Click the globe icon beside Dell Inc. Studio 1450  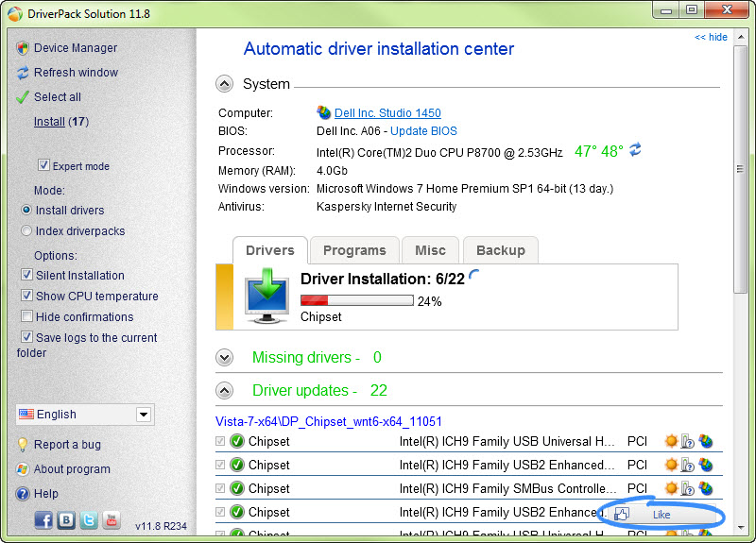pyautogui.click(x=323, y=112)
